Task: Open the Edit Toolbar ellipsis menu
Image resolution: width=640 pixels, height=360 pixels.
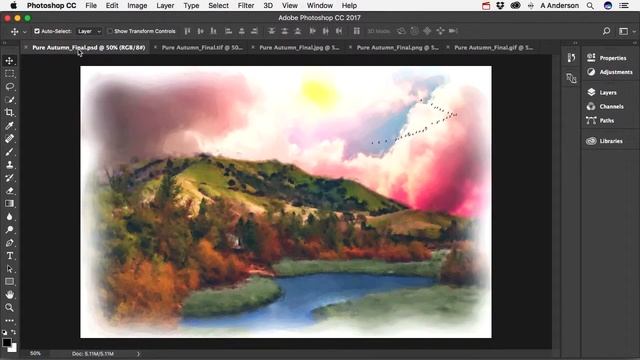Action: (9, 320)
